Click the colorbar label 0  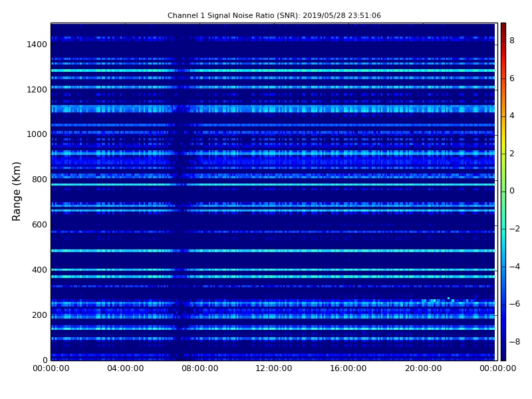click(512, 191)
